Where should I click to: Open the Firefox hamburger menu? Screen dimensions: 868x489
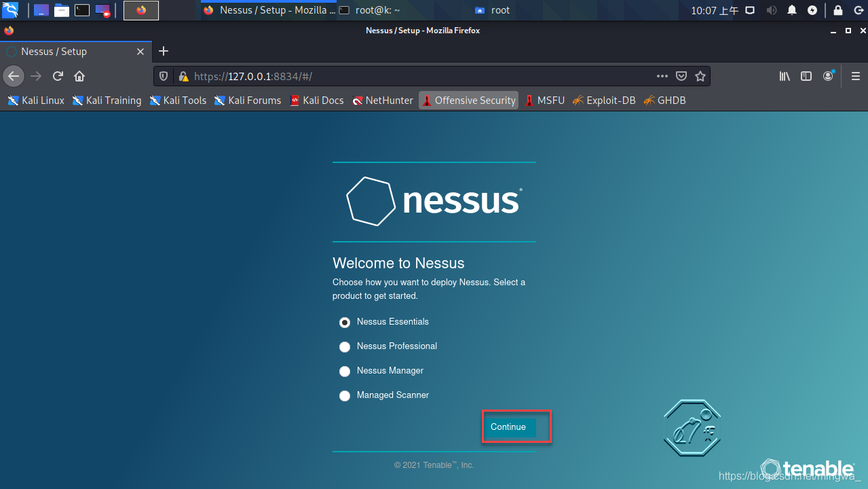point(855,76)
